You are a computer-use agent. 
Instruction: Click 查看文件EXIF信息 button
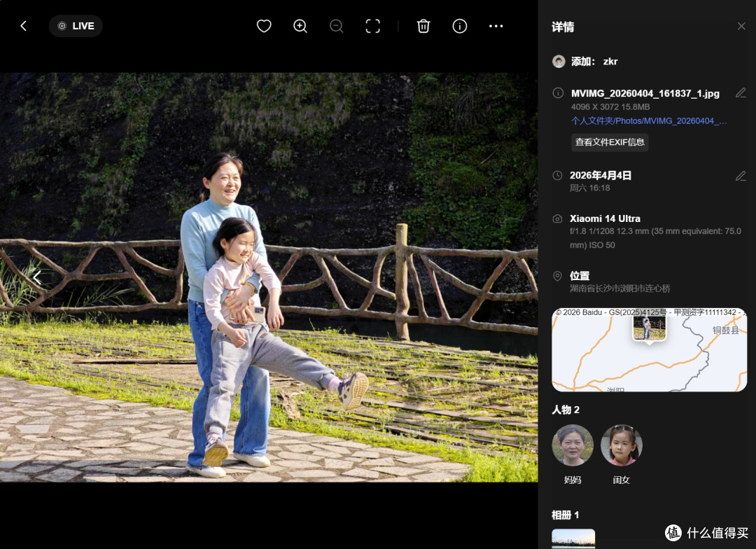(610, 142)
